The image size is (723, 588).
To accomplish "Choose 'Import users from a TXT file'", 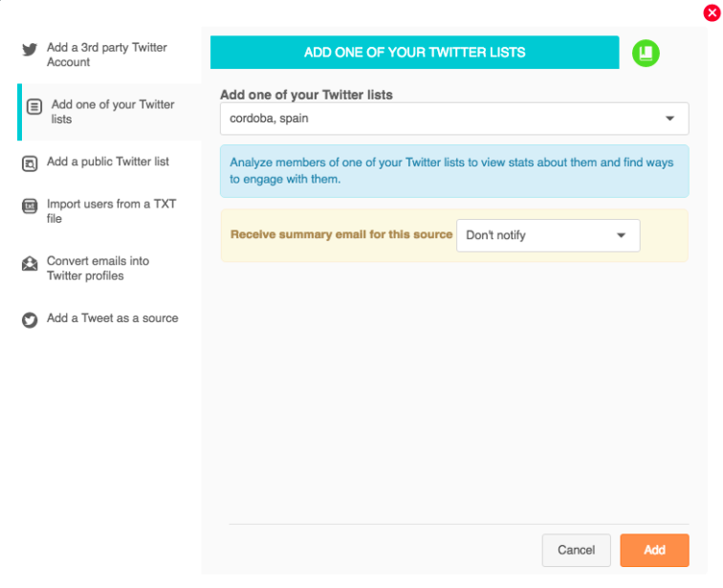I will click(112, 211).
